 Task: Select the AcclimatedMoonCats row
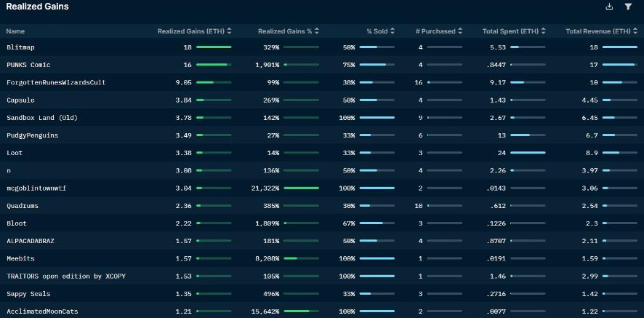pos(42,311)
